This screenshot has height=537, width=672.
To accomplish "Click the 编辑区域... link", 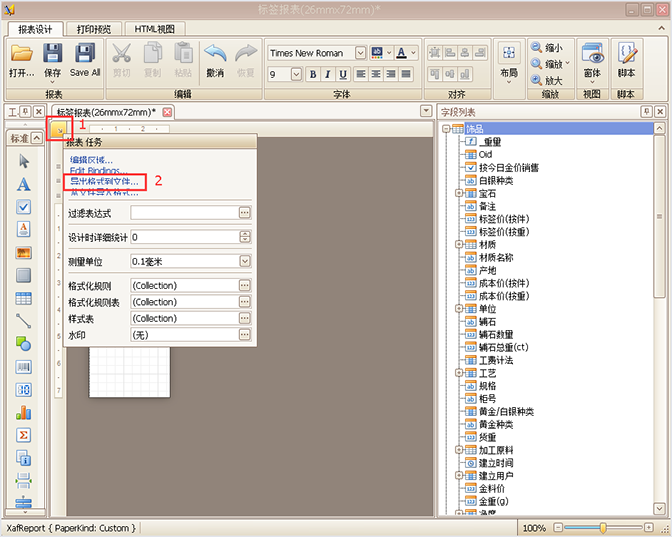I will coord(91,160).
